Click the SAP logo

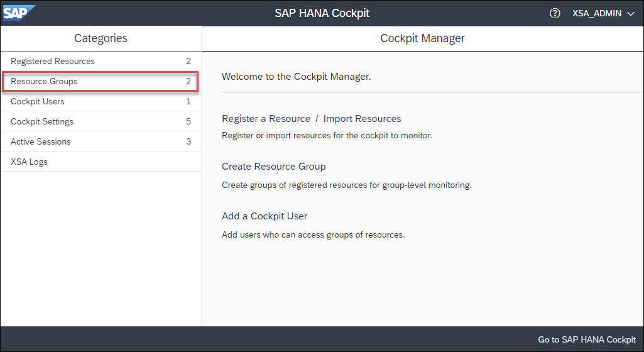click(x=19, y=13)
